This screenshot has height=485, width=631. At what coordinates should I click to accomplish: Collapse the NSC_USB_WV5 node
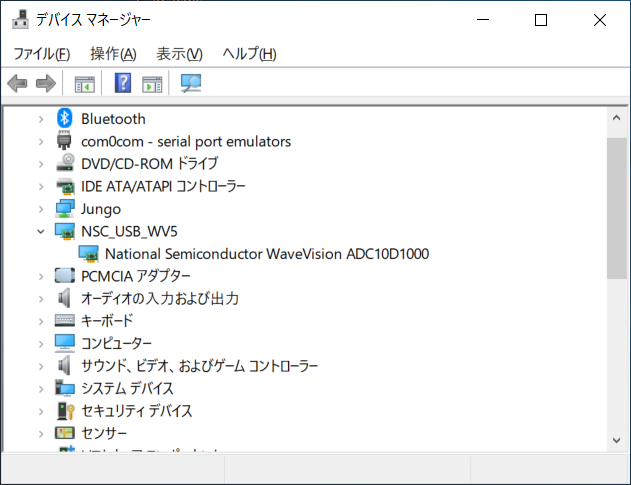tap(41, 232)
